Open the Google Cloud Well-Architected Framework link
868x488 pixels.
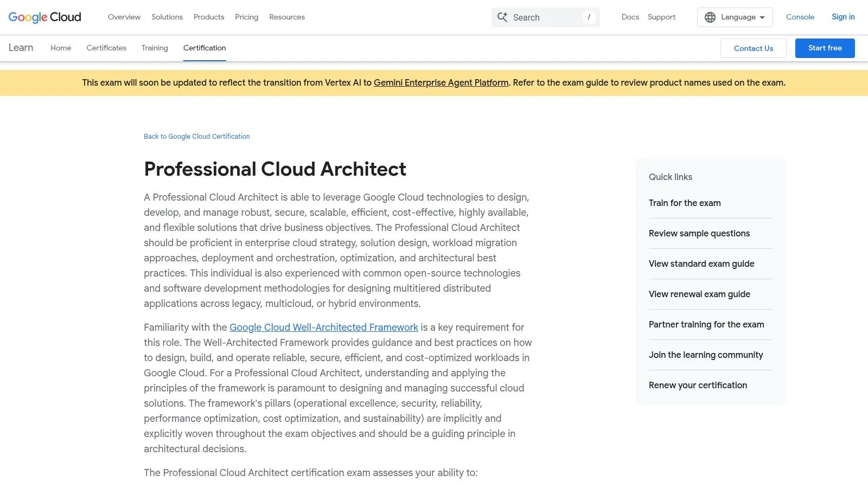click(x=324, y=328)
